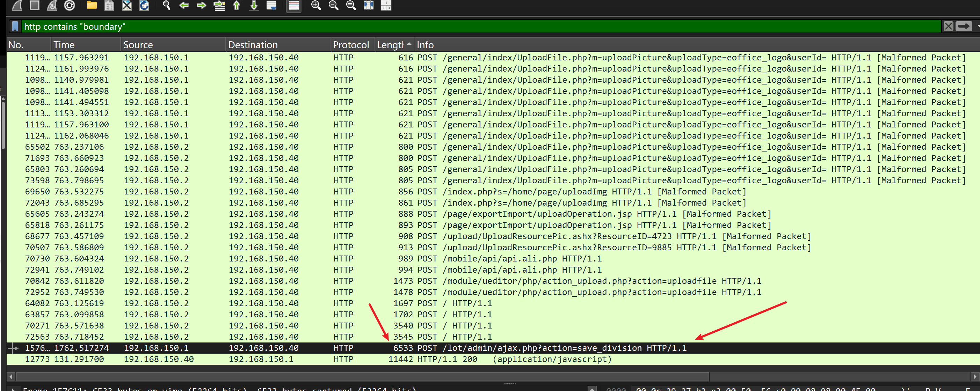Viewport: 980px width, 391px height.
Task: Click the Protocol column header
Action: [x=350, y=45]
